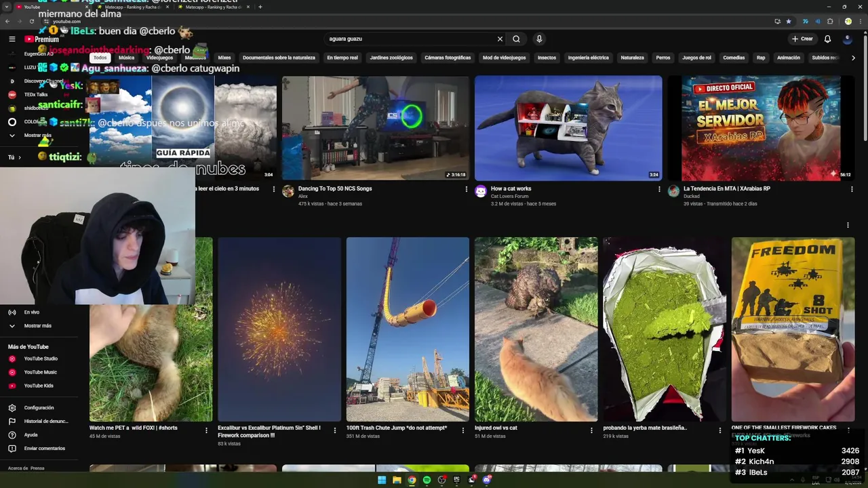
Task: Open the notifications bell
Action: pos(827,39)
